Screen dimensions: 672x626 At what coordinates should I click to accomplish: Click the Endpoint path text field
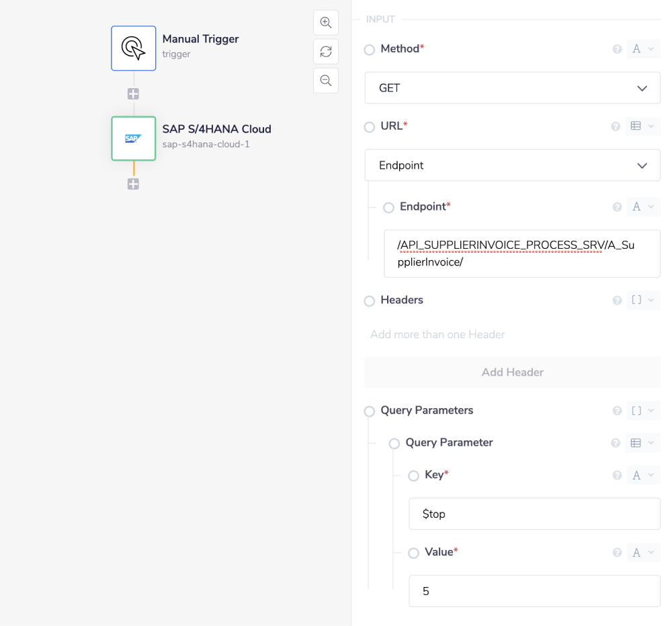(521, 253)
